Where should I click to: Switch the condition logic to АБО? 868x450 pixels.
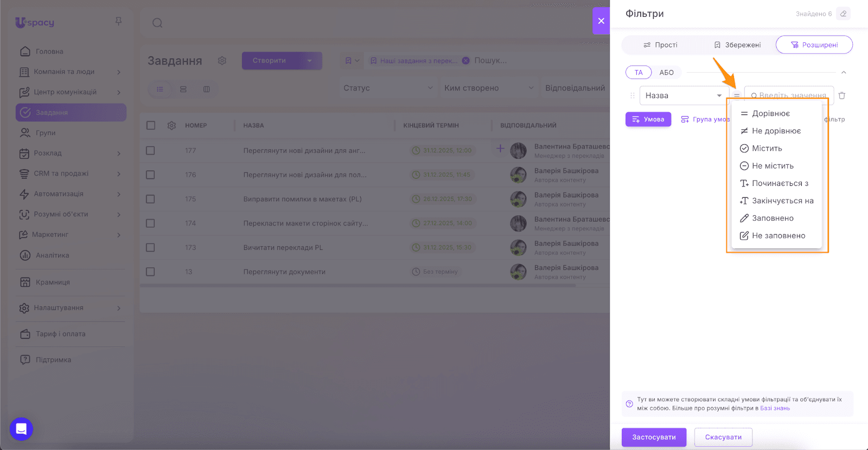(667, 73)
